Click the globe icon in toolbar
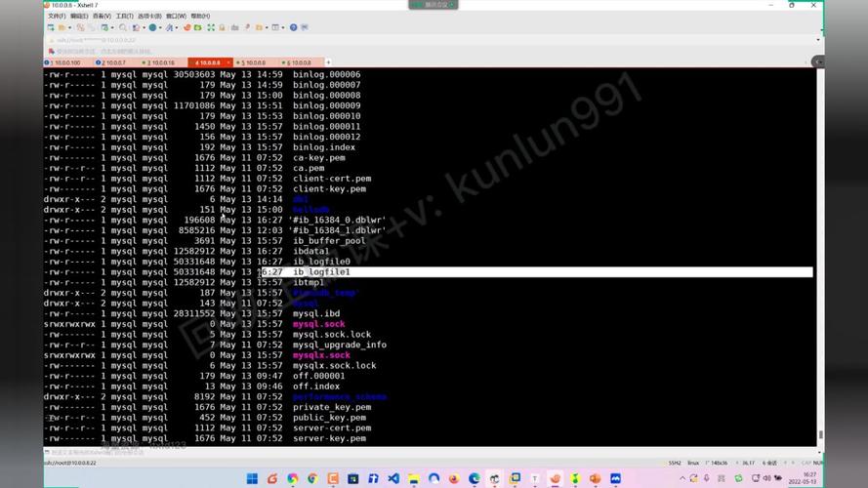 pyautogui.click(x=152, y=27)
